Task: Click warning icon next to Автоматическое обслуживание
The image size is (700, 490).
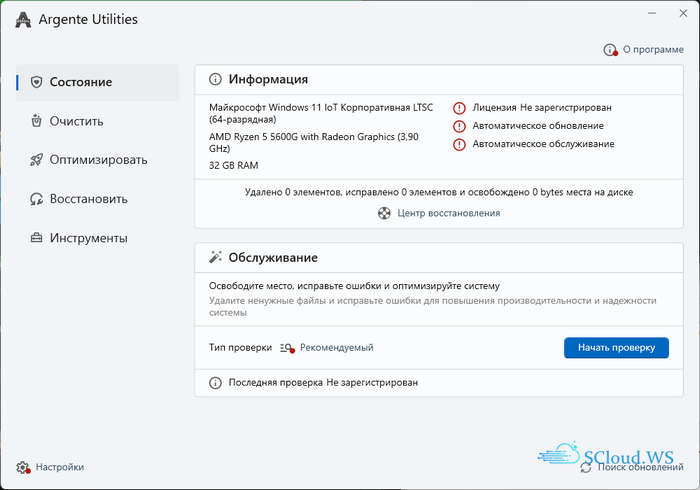Action: click(459, 145)
